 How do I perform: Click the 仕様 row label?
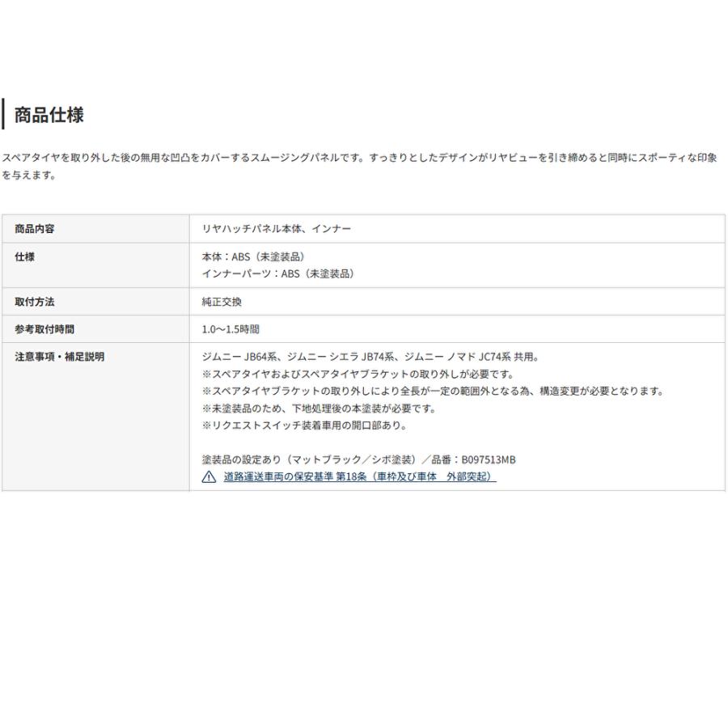click(x=24, y=256)
